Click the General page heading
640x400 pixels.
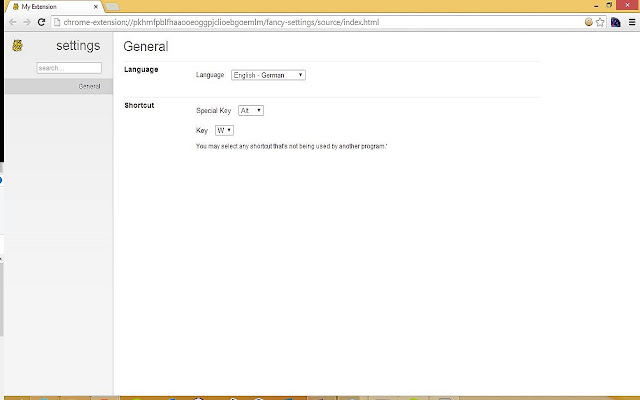click(146, 47)
